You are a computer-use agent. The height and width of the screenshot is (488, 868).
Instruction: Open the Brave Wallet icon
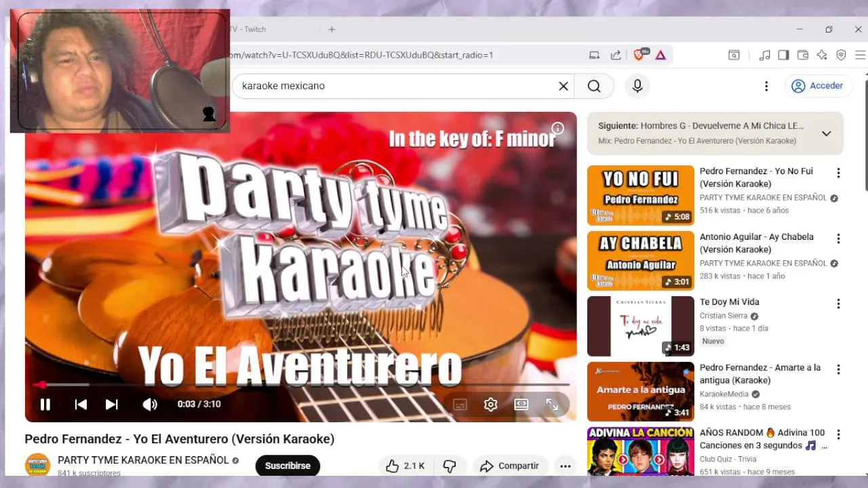pyautogui.click(x=802, y=55)
